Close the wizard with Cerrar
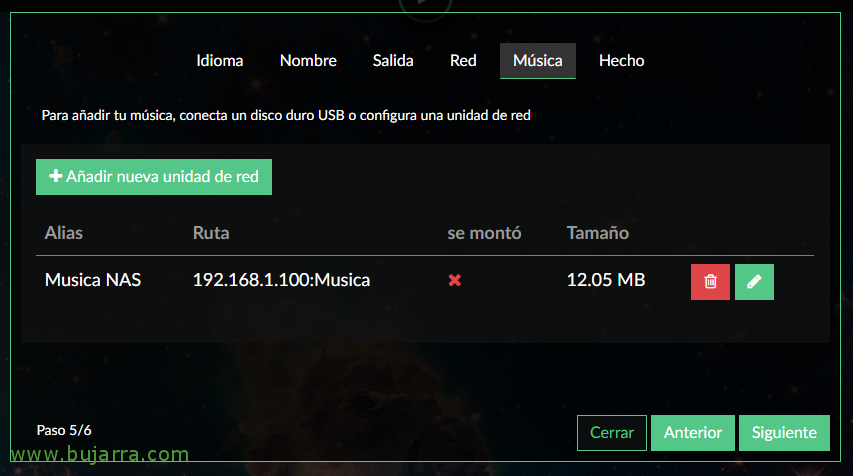Image resolution: width=853 pixels, height=476 pixels. tap(611, 433)
